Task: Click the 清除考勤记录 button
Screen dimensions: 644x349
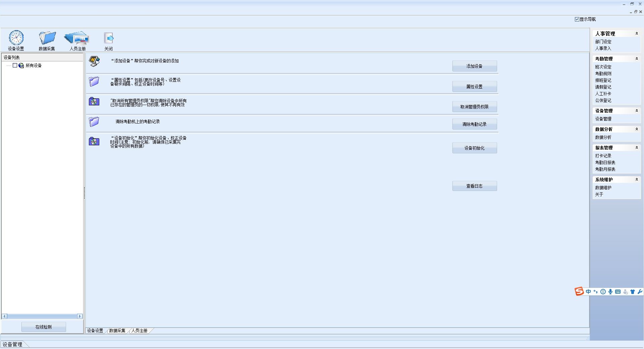Action: pos(475,124)
